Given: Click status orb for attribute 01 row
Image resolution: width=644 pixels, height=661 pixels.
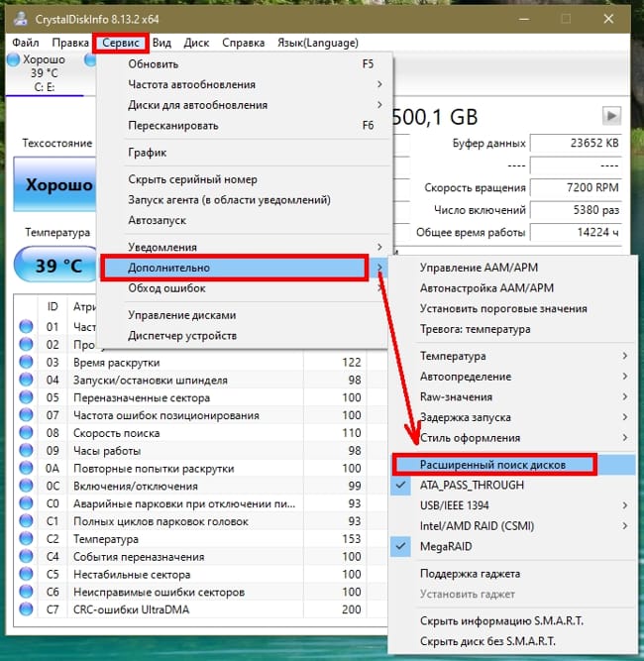Looking at the screenshot, I should click(x=26, y=327).
